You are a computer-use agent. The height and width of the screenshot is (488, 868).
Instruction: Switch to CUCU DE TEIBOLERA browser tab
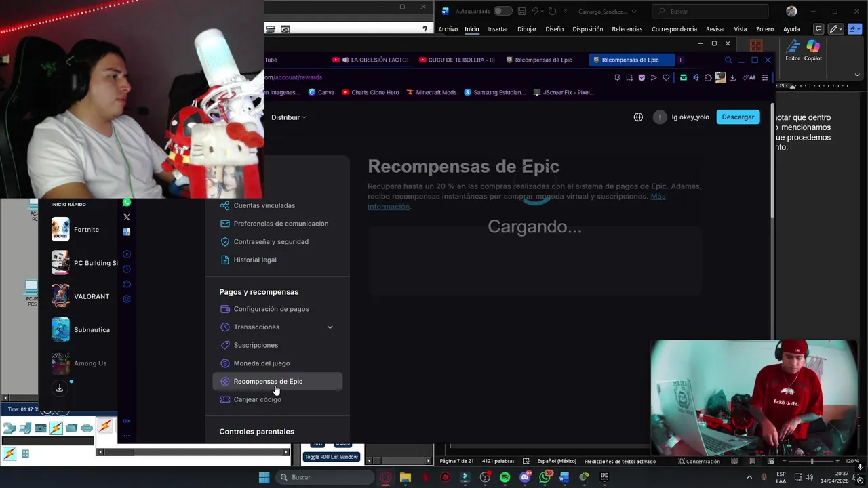click(x=456, y=60)
